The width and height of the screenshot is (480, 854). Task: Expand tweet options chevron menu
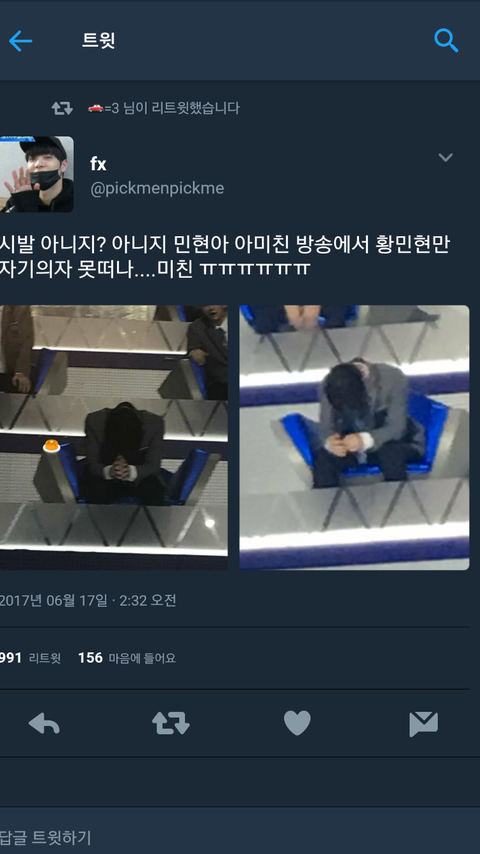(x=446, y=157)
